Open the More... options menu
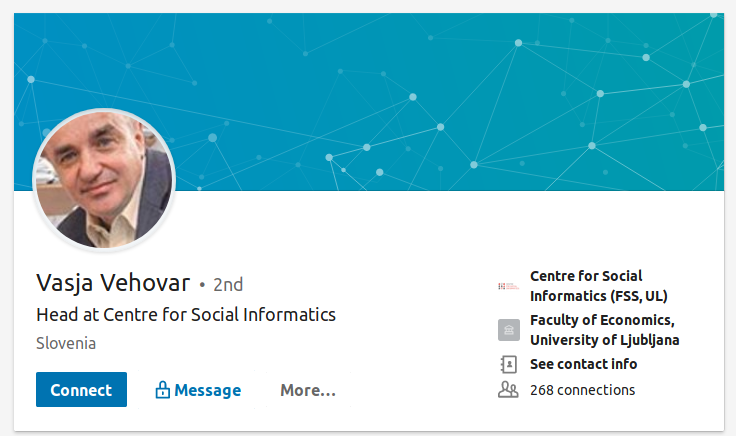736x436 pixels. click(x=308, y=390)
